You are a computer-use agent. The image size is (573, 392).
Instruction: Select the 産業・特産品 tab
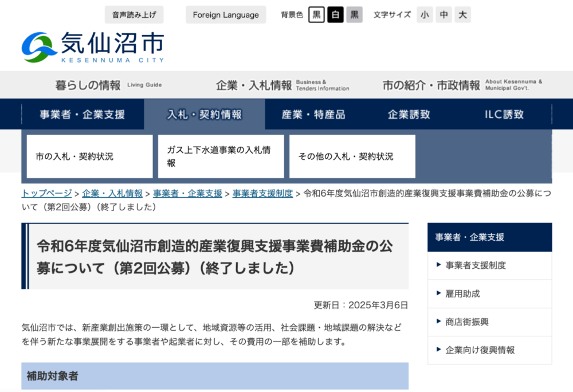[x=313, y=115]
